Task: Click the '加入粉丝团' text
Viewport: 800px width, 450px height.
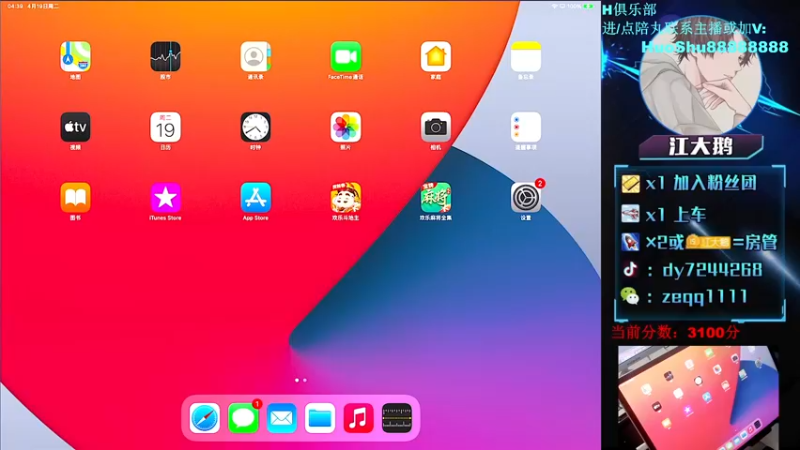Action: (x=715, y=183)
